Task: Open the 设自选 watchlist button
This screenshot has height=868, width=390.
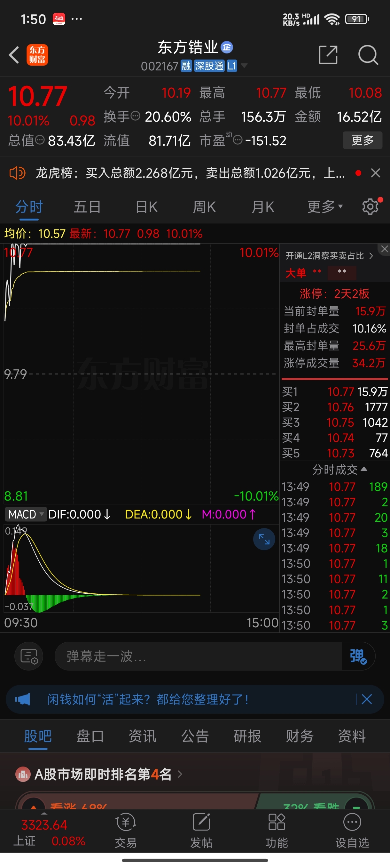Action: [x=352, y=831]
